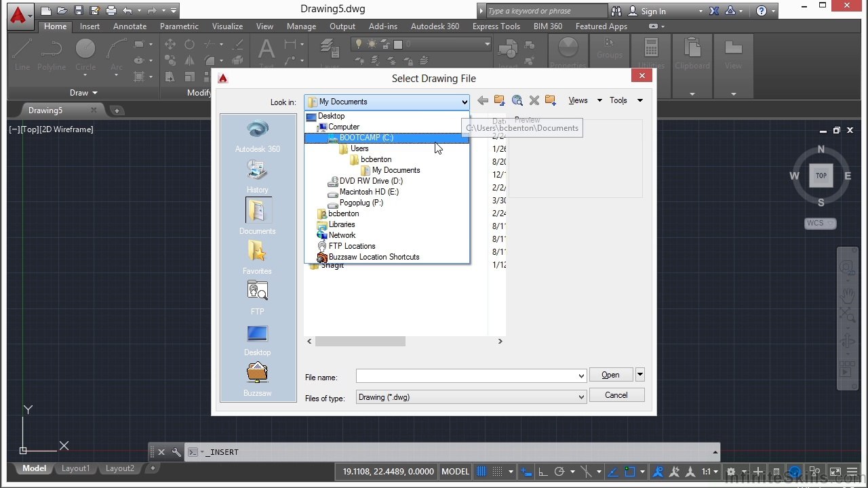The height and width of the screenshot is (488, 868).
Task: Click the customization menu icon in status bar
Action: pos(854,472)
